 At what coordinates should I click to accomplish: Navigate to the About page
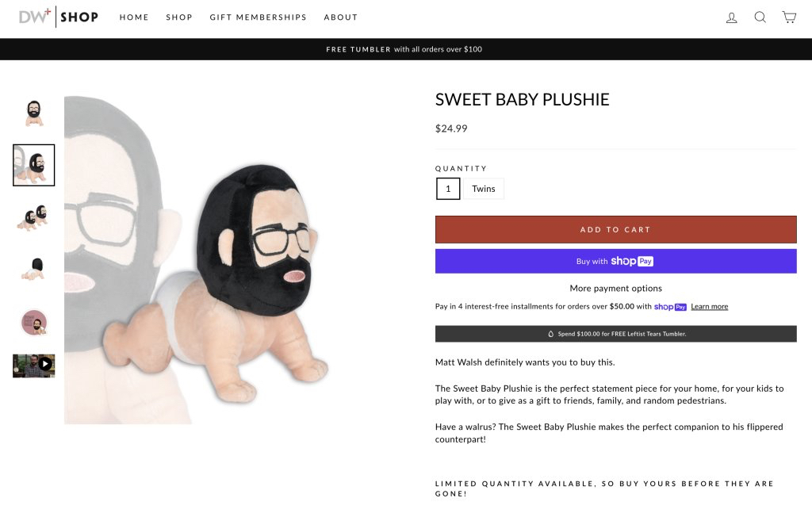[x=341, y=17]
